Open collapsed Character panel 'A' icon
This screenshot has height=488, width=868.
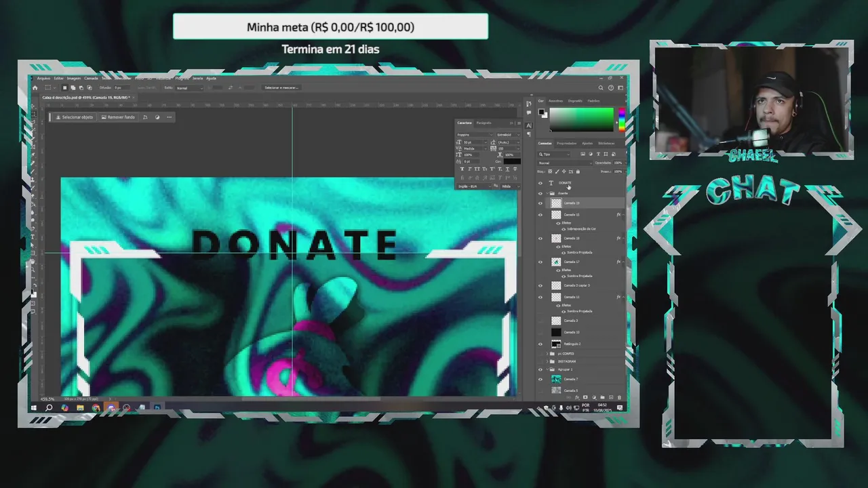point(529,125)
